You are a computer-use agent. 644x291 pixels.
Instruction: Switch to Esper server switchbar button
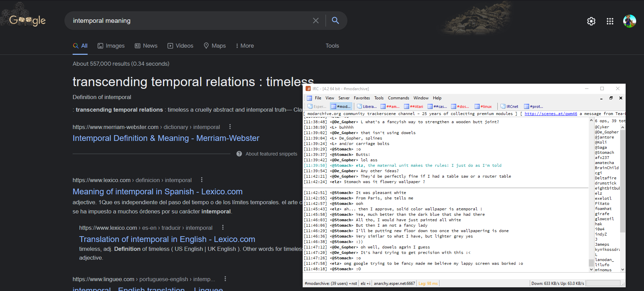coord(317,107)
